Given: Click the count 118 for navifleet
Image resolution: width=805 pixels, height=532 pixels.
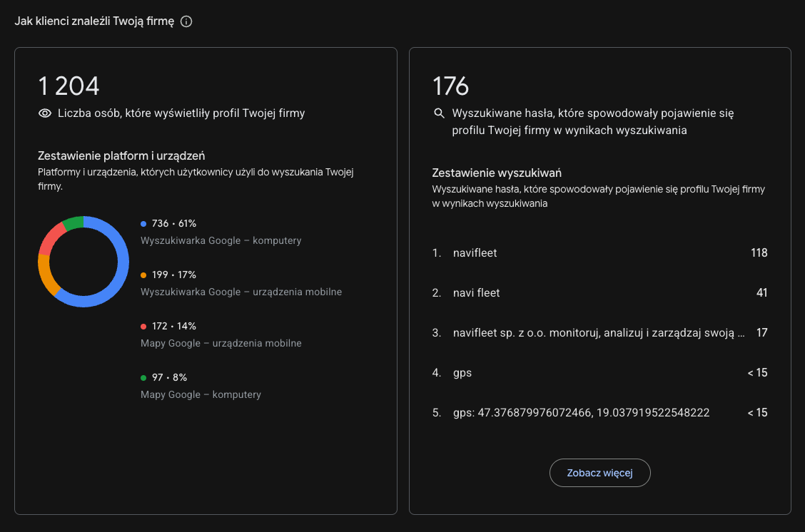Looking at the screenshot, I should pos(759,253).
